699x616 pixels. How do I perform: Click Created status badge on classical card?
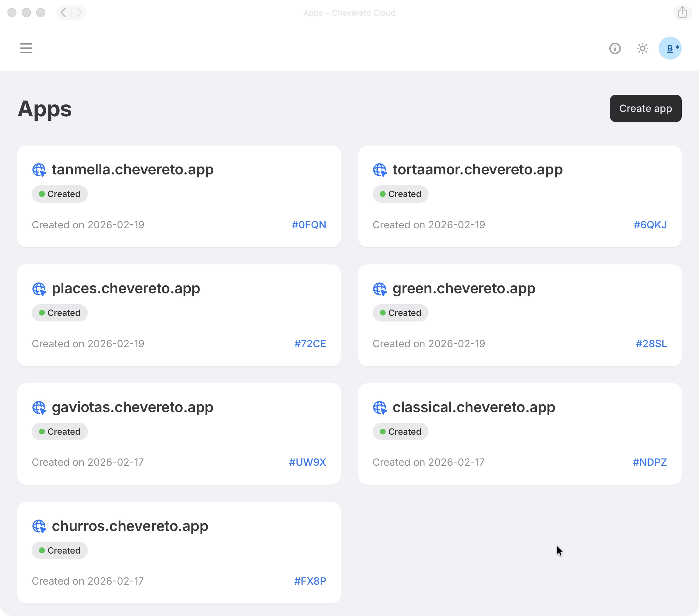pos(400,431)
